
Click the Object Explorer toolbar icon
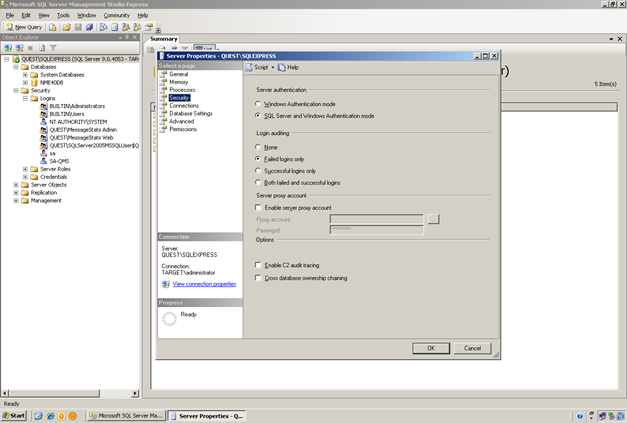[x=126, y=27]
